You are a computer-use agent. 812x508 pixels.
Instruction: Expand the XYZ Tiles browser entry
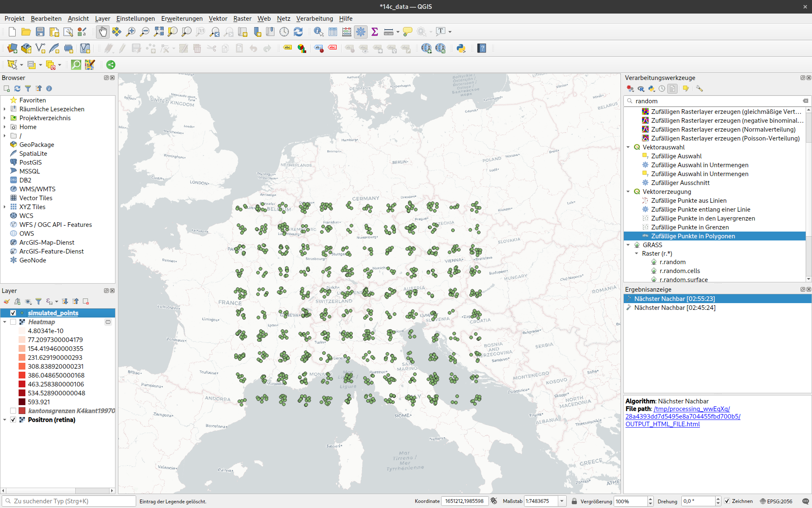5,207
